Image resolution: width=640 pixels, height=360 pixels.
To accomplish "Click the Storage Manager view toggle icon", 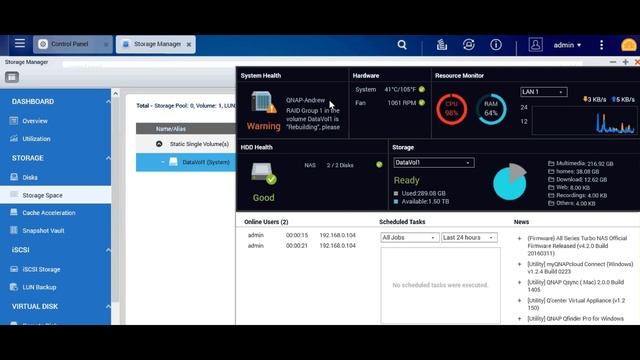I will coord(12,77).
